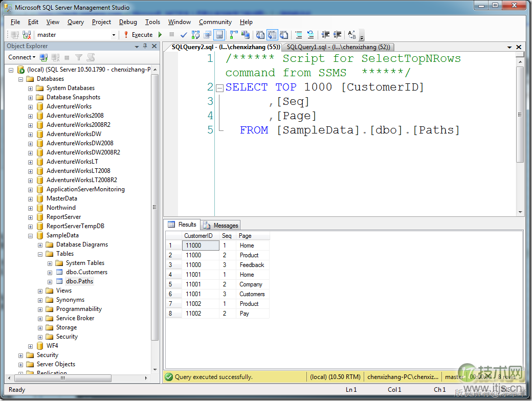The image size is (532, 401).
Task: Open the Connect dropdown in Object Explorer
Action: click(x=21, y=57)
